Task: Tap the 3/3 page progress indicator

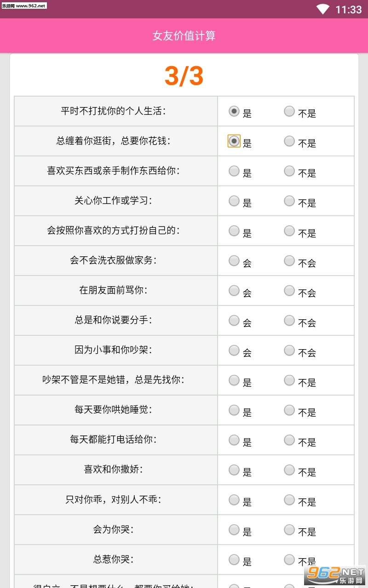Action: point(184,76)
